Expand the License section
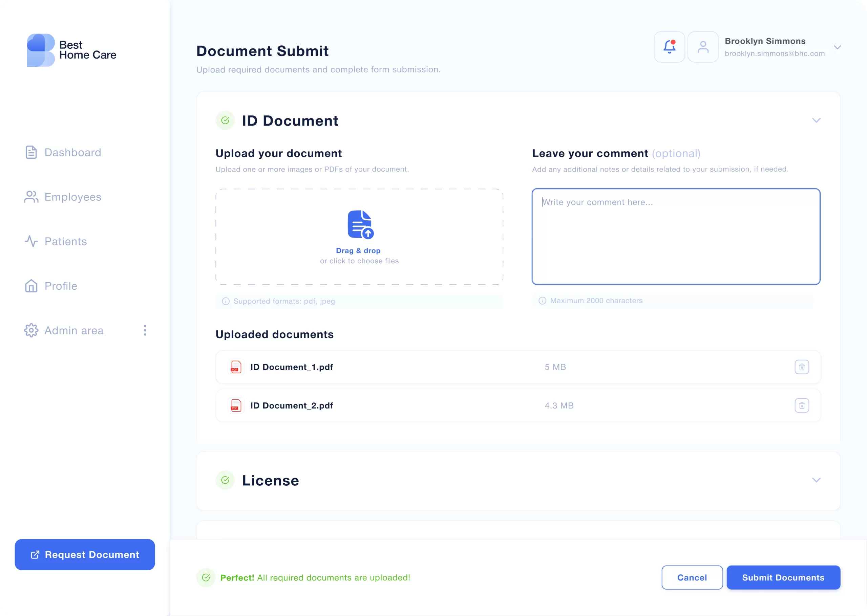Screen dimensions: 867x616 [x=816, y=480]
